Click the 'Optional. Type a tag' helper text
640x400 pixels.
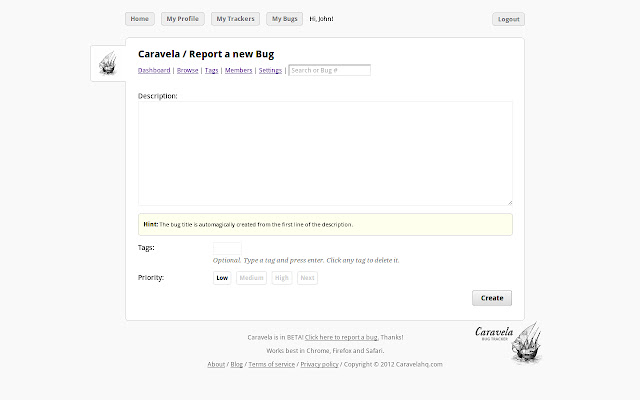pyautogui.click(x=306, y=260)
